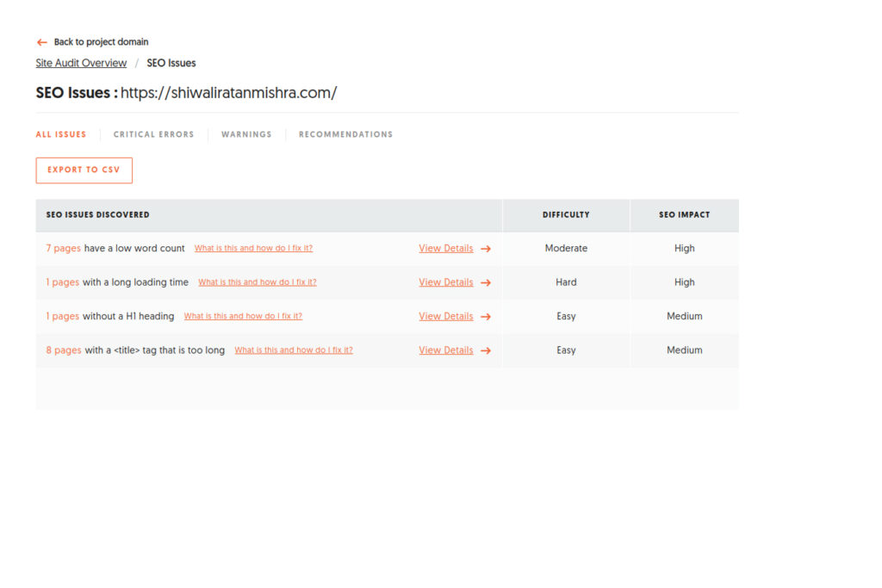Click 'Medium' impact in title tag row
The height and width of the screenshot is (588, 882).
coord(685,350)
